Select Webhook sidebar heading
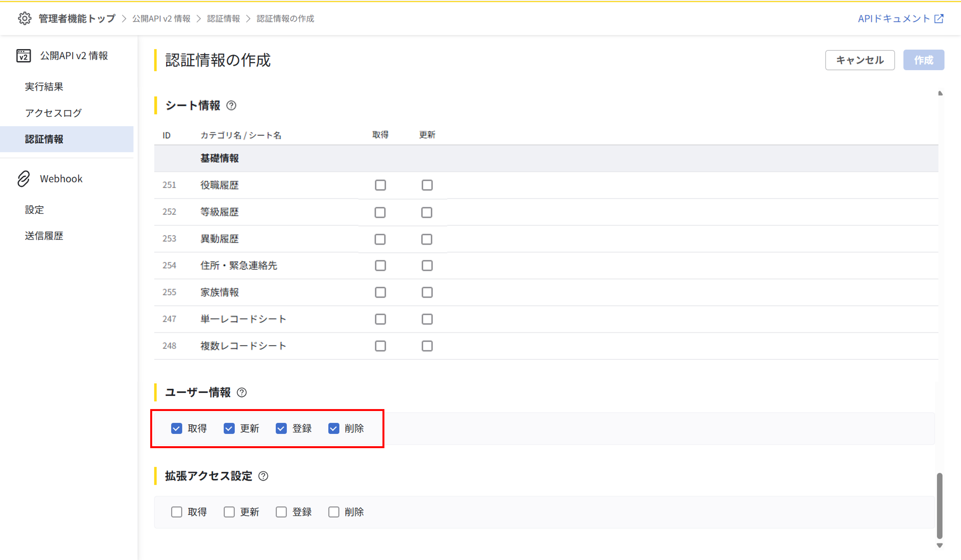 [x=61, y=179]
